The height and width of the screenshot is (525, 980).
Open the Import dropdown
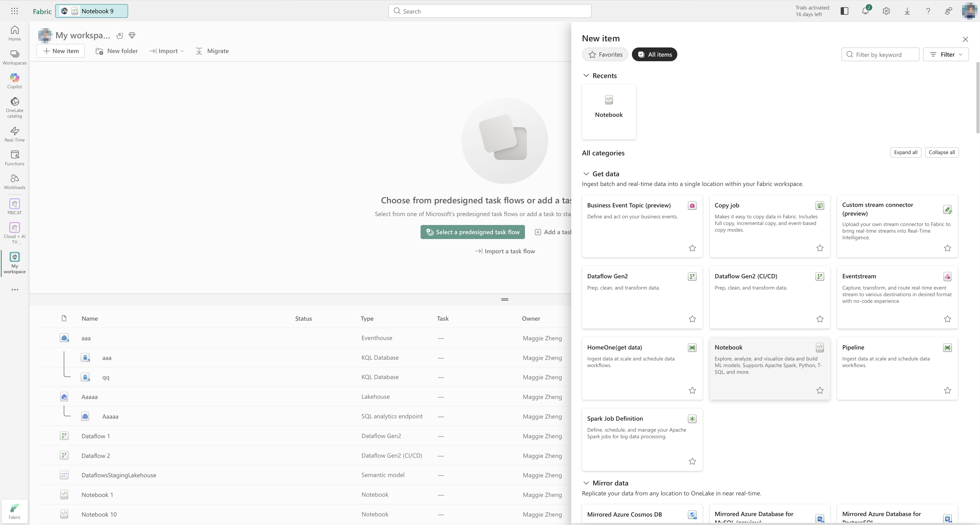pos(167,51)
